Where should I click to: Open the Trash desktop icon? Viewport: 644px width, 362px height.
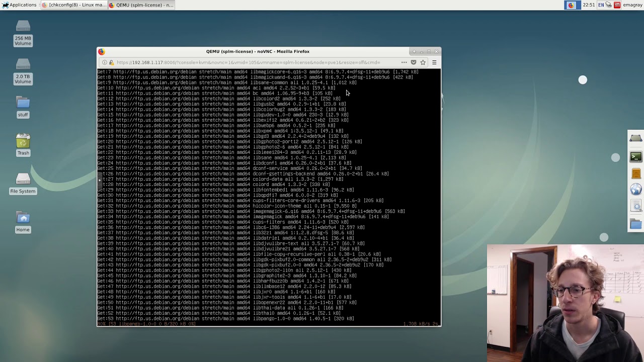pyautogui.click(x=23, y=145)
